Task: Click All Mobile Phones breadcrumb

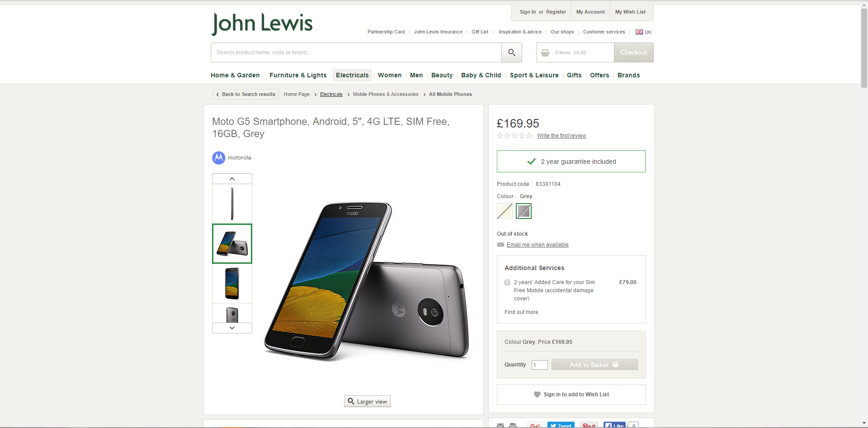Action: [450, 94]
